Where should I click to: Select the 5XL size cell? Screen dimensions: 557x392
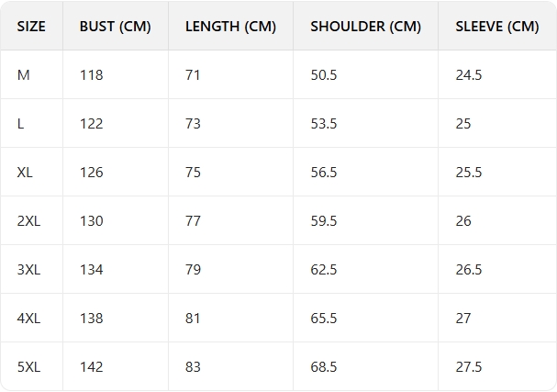coord(28,367)
